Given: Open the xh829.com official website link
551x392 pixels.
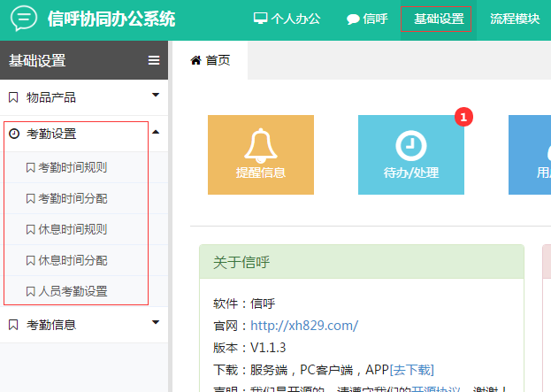Looking at the screenshot, I should [303, 326].
